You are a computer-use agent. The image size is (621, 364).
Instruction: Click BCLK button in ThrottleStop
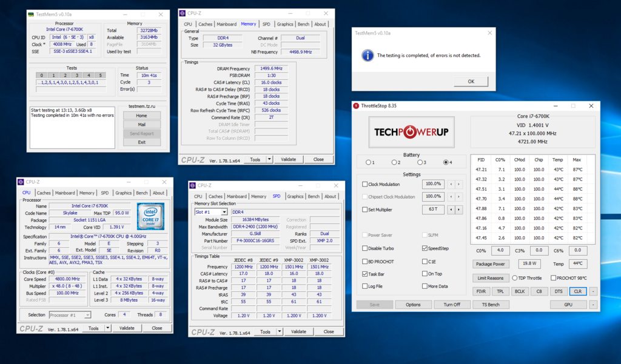pyautogui.click(x=520, y=291)
